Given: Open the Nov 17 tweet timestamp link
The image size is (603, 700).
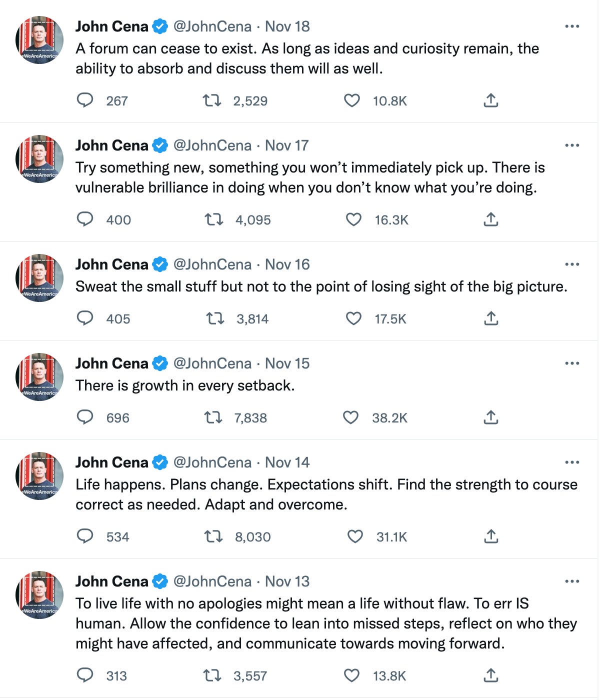Looking at the screenshot, I should click(286, 145).
